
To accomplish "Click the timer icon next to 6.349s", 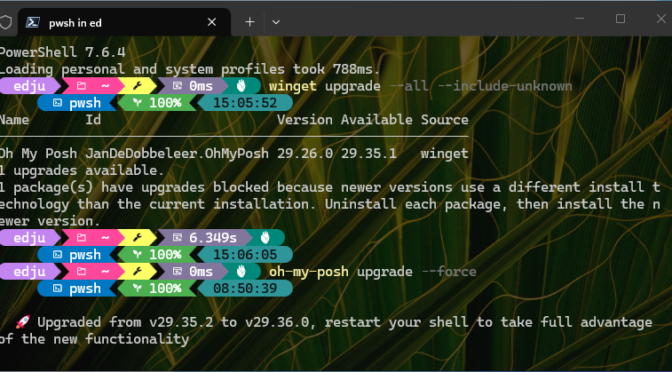I will coord(177,237).
